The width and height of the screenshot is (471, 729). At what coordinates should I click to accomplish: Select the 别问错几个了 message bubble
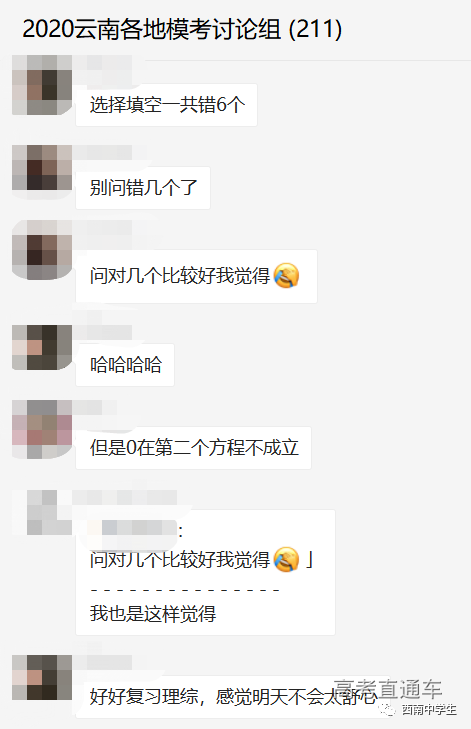pos(143,188)
